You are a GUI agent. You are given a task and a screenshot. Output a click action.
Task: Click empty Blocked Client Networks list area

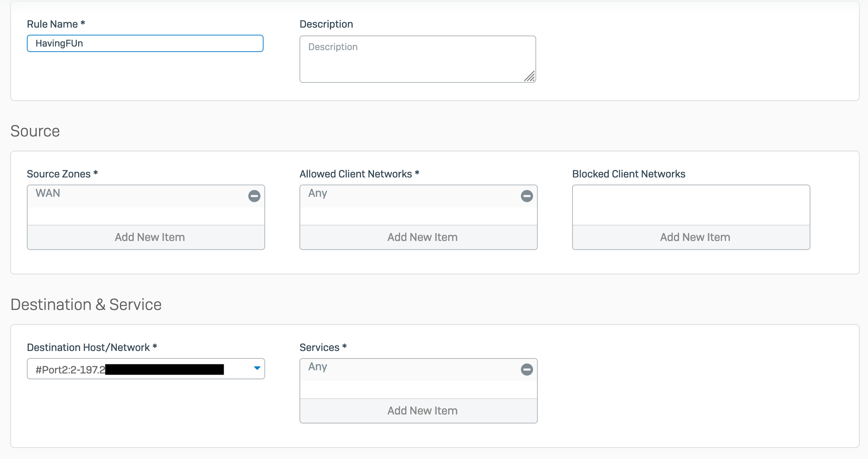(691, 205)
